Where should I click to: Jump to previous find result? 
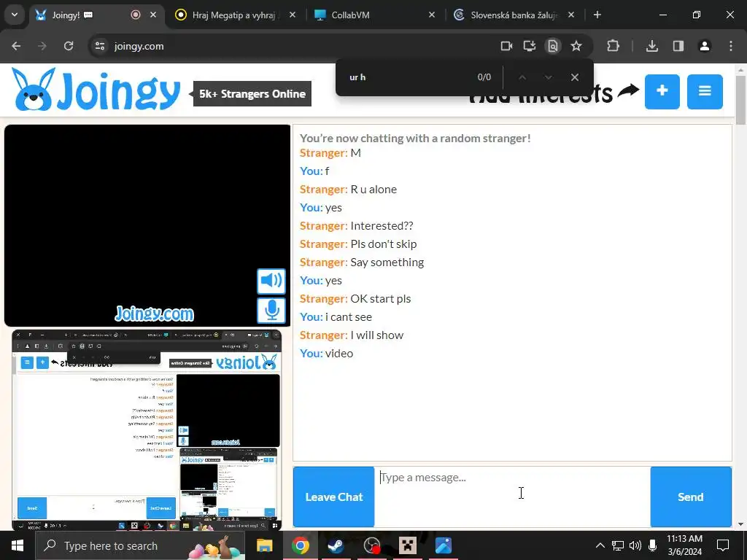click(x=522, y=77)
